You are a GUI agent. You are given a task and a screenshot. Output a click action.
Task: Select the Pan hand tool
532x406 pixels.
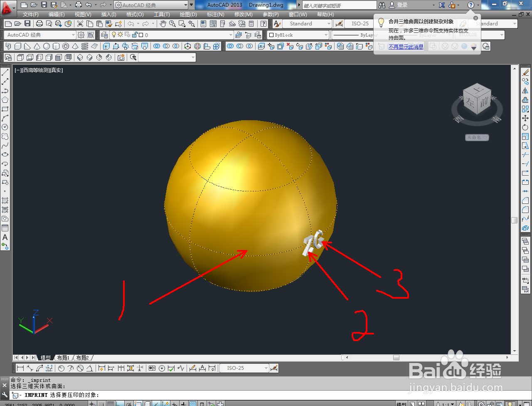pos(163,24)
